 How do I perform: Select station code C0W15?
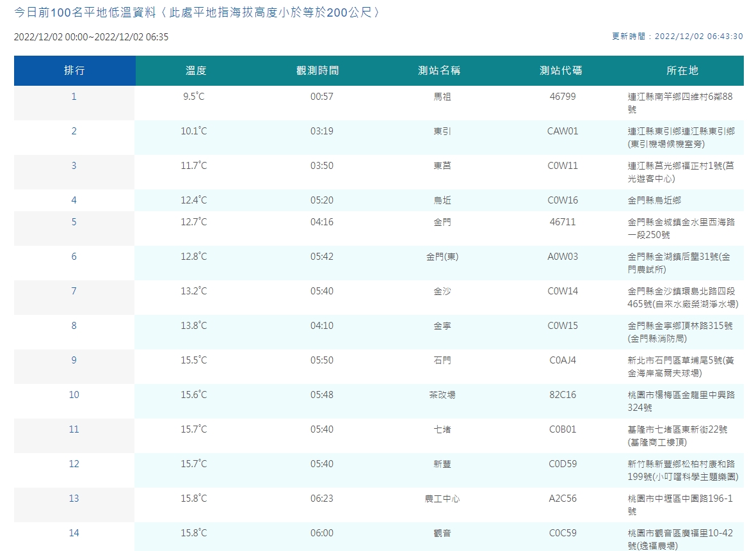pyautogui.click(x=563, y=325)
